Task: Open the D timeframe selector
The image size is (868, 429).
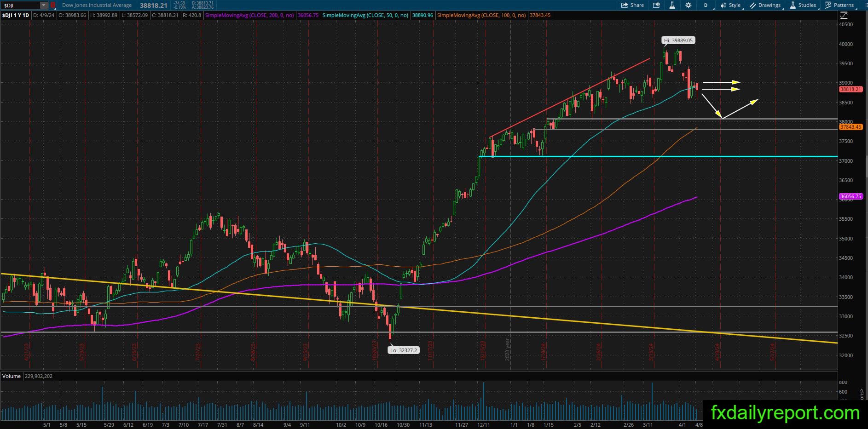Action: [x=706, y=5]
